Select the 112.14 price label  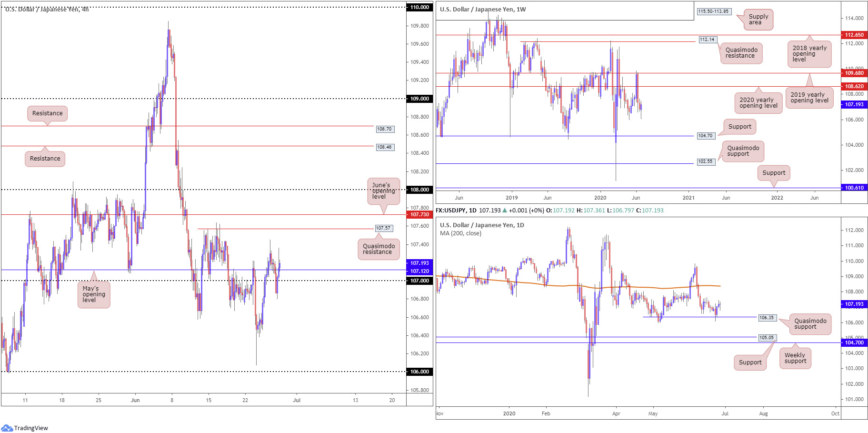coord(707,40)
